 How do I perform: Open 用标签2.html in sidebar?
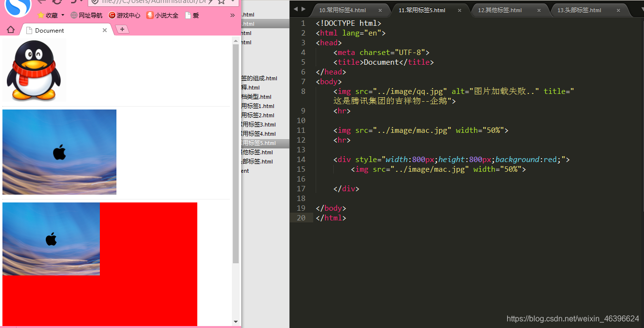point(257,115)
